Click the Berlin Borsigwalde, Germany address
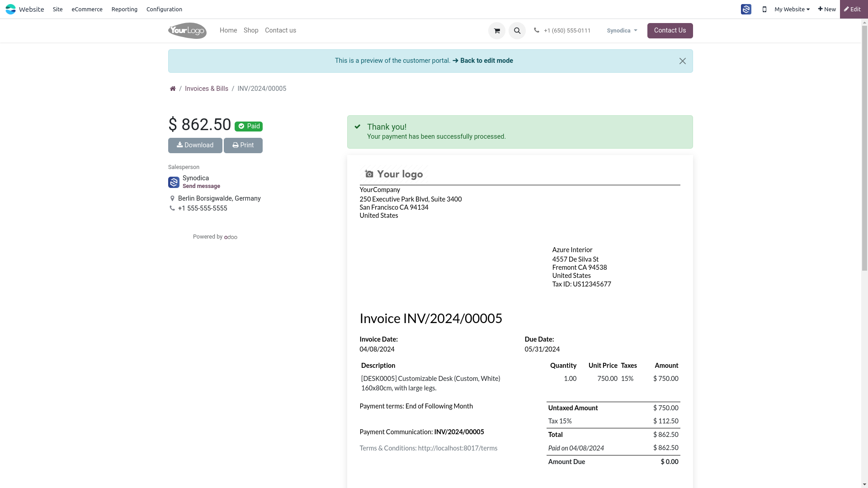Image resolution: width=868 pixels, height=488 pixels. click(219, 198)
